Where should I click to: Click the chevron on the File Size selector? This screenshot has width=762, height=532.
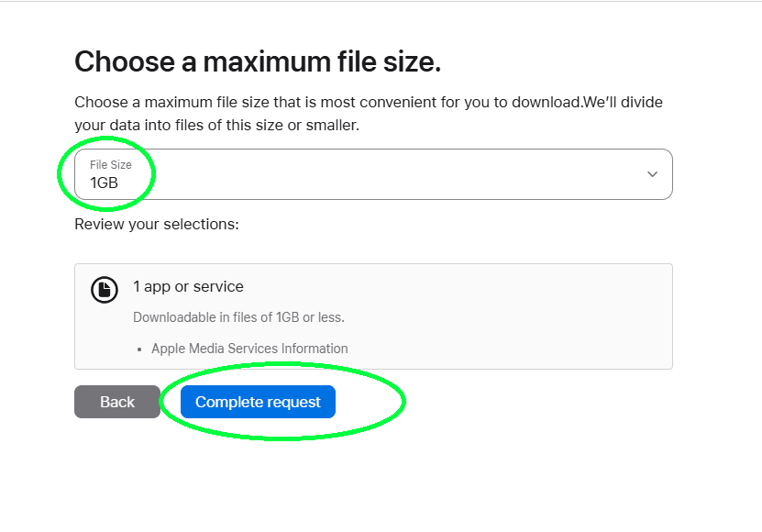[x=652, y=173]
